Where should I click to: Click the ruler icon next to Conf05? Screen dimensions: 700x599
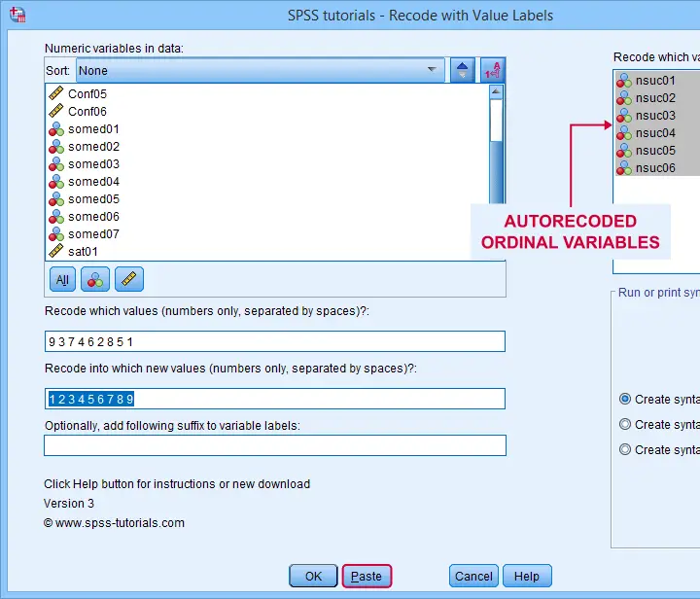55,93
